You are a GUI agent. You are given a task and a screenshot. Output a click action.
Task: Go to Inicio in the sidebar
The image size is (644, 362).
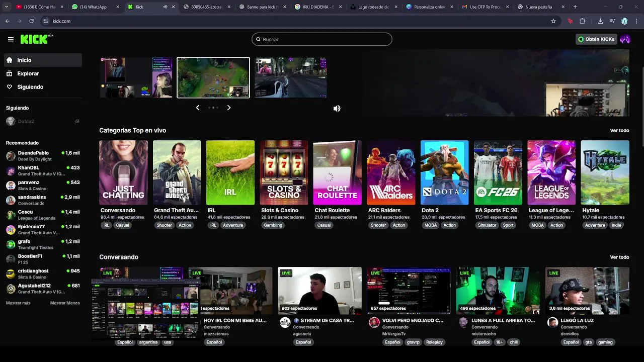[43, 60]
